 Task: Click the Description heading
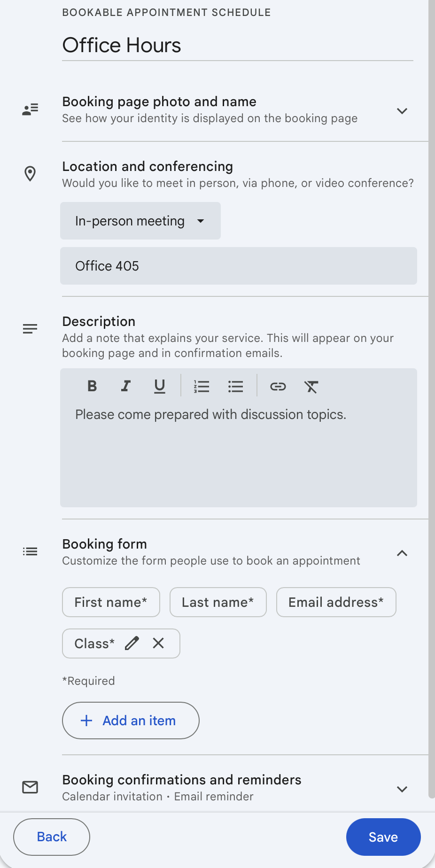[99, 321]
